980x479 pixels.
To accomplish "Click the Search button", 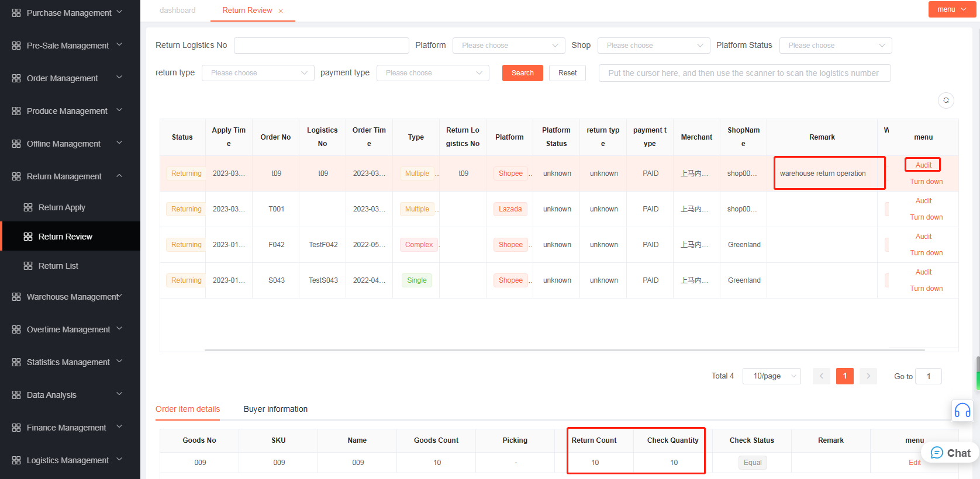I will pyautogui.click(x=523, y=73).
